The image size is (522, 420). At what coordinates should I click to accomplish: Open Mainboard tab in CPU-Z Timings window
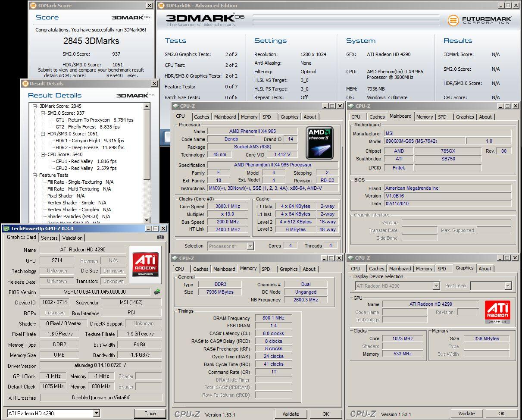(x=224, y=269)
